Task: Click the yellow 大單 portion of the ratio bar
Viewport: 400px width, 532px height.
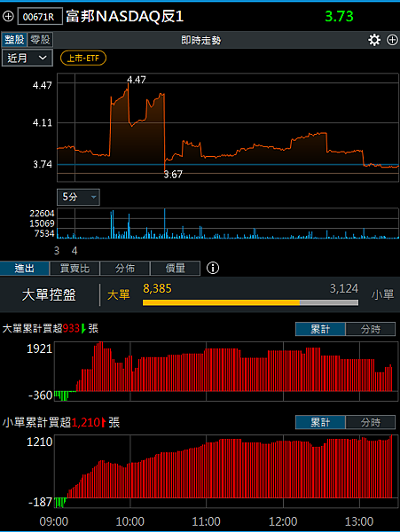Action: pyautogui.click(x=221, y=302)
